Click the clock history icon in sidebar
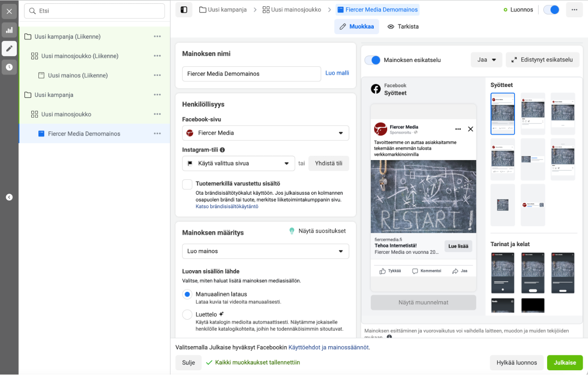Viewport: 588px width, 375px height. 9,67
